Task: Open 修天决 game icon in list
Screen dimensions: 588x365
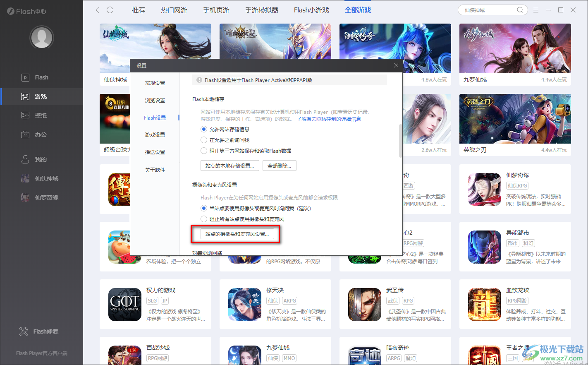Action: (x=245, y=305)
